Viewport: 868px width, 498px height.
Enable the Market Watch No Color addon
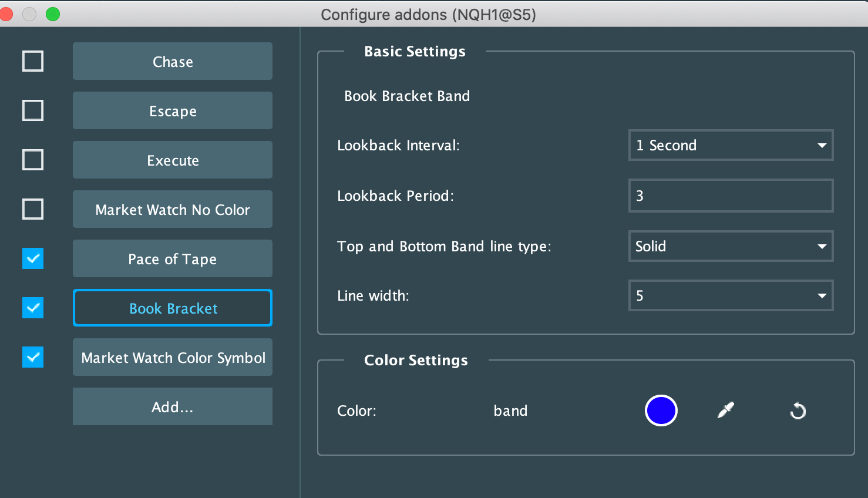pos(32,208)
